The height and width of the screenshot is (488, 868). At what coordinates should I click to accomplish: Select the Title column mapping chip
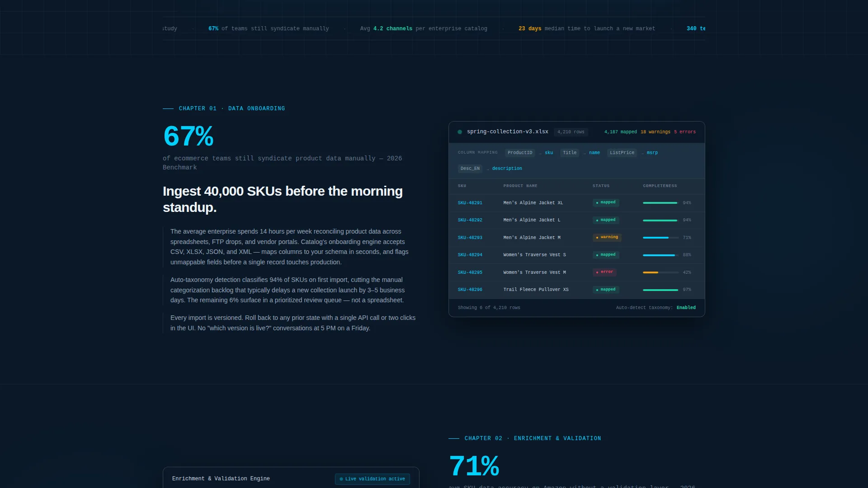pos(570,153)
